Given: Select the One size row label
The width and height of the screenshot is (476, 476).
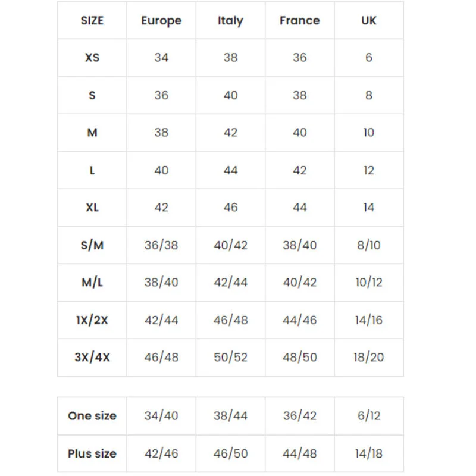Looking at the screenshot, I should (x=92, y=416).
